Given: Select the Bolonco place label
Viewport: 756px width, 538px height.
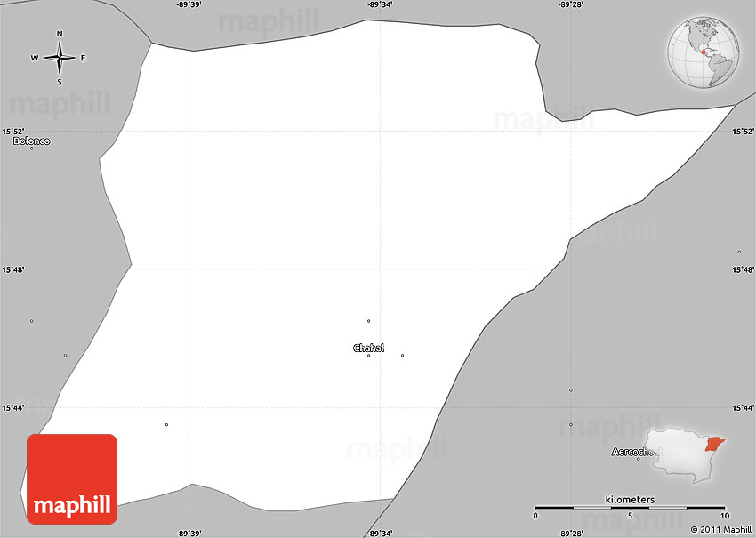Looking at the screenshot, I should tap(31, 141).
